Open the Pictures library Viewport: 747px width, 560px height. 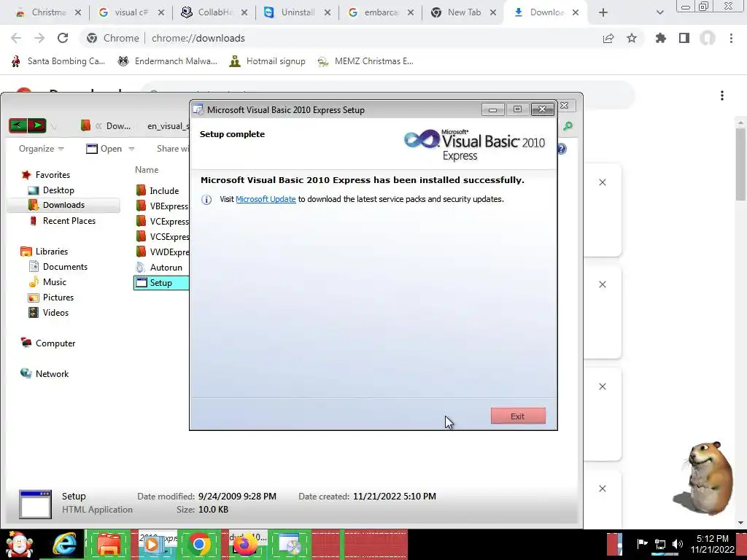point(51,297)
